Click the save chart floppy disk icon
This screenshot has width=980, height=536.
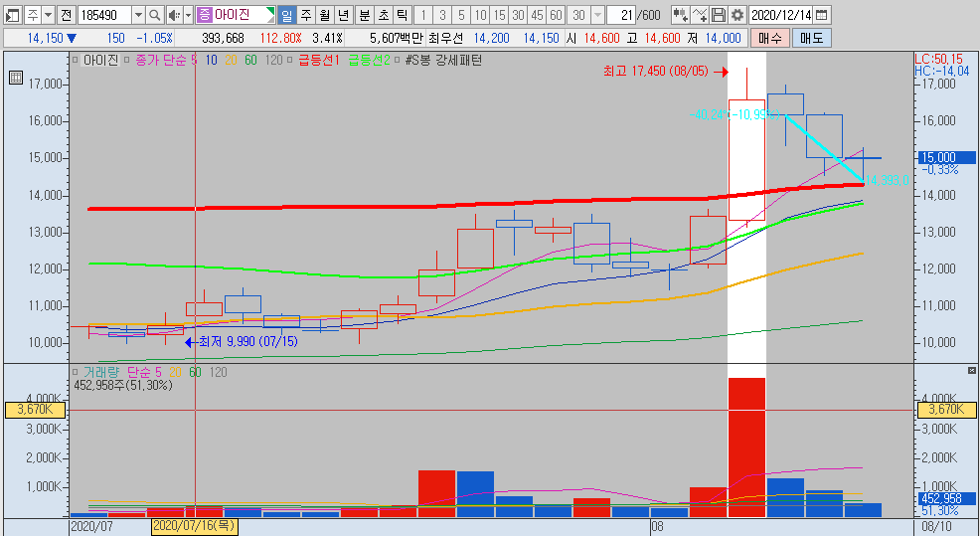pos(719,15)
